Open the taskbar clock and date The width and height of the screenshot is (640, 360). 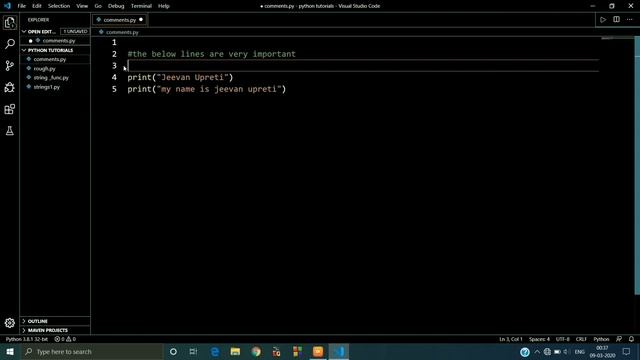[602, 351]
